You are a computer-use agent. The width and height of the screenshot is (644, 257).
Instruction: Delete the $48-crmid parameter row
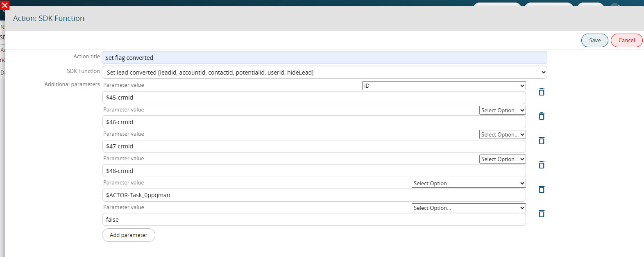542,165
